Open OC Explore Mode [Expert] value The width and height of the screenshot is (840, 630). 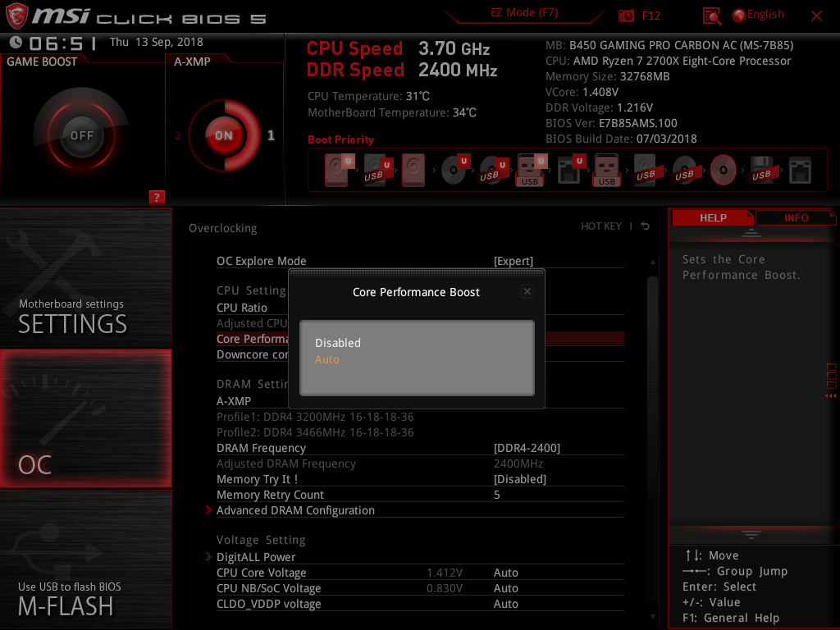pyautogui.click(x=514, y=261)
